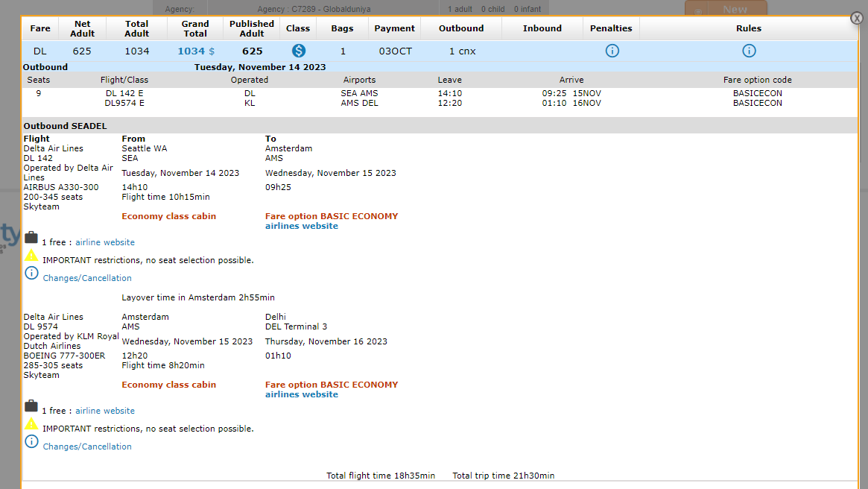868x489 pixels.
Task: Click warning triangle under Seattle–Amsterdam flight
Action: (31, 256)
